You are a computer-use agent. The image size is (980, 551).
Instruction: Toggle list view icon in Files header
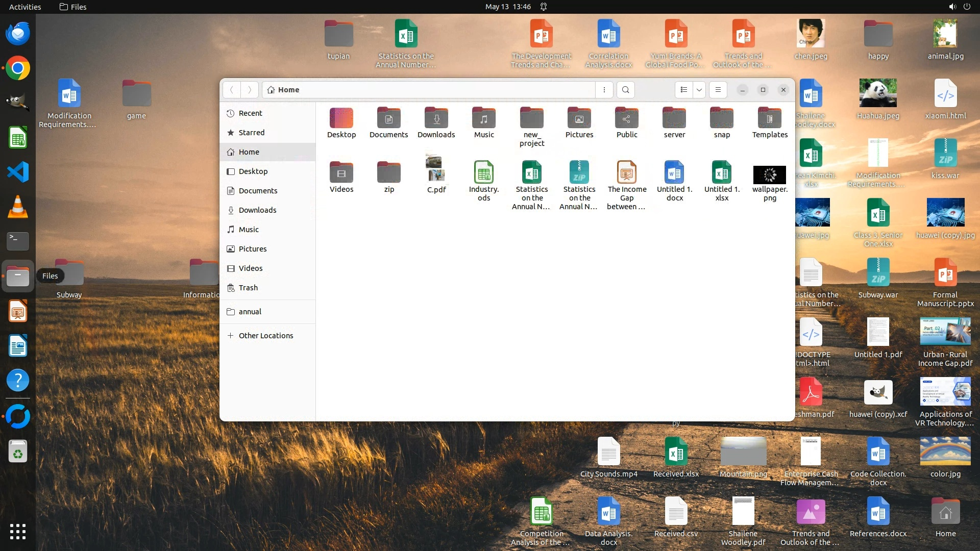(x=684, y=90)
